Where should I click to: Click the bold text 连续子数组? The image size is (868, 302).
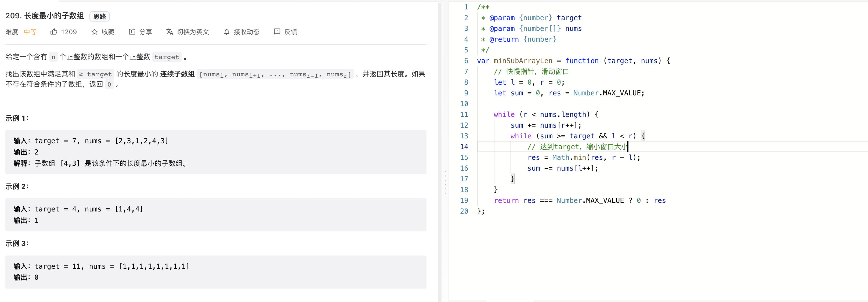pos(177,74)
